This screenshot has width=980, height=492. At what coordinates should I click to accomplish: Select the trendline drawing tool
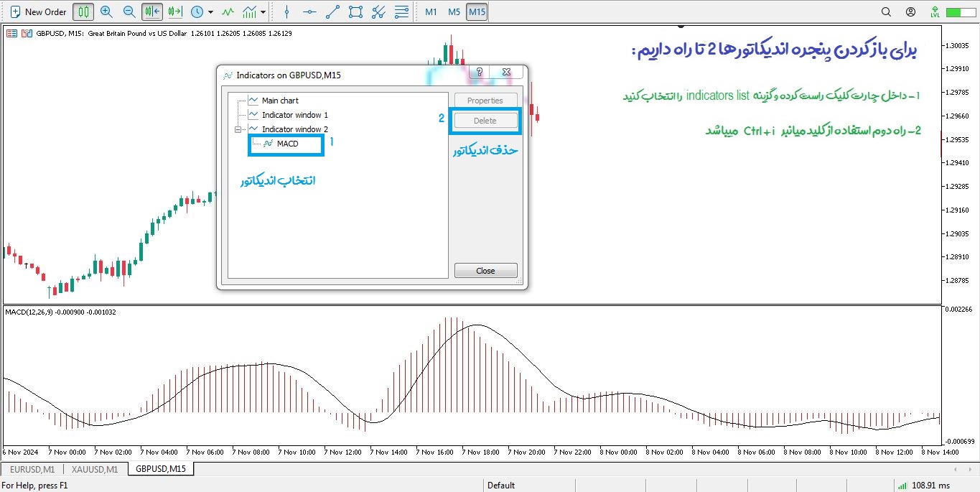click(332, 11)
